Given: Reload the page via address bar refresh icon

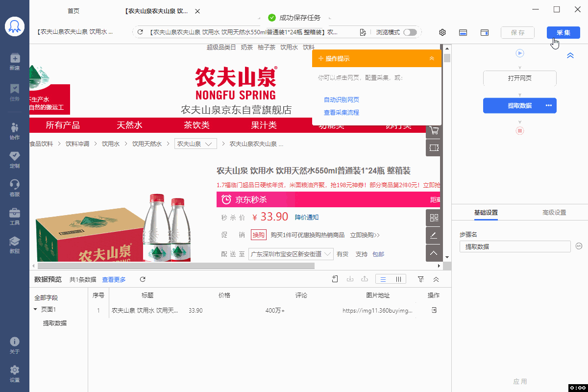Looking at the screenshot, I should [x=140, y=32].
